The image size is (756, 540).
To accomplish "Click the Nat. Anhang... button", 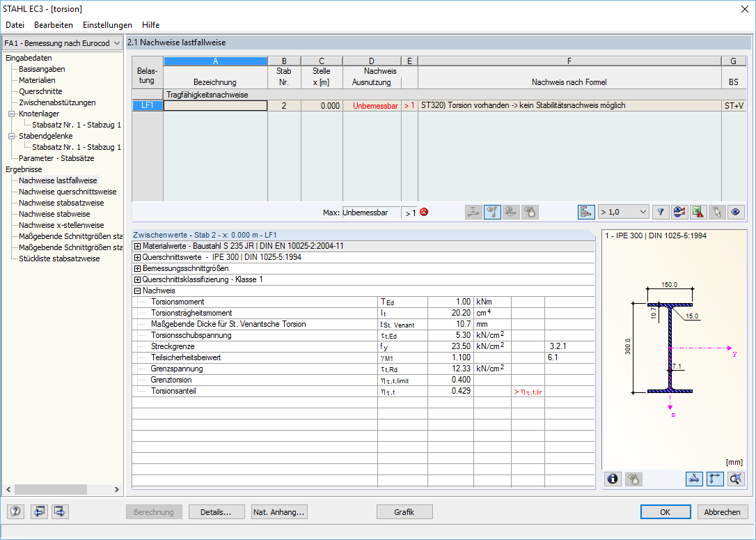I will [x=279, y=512].
